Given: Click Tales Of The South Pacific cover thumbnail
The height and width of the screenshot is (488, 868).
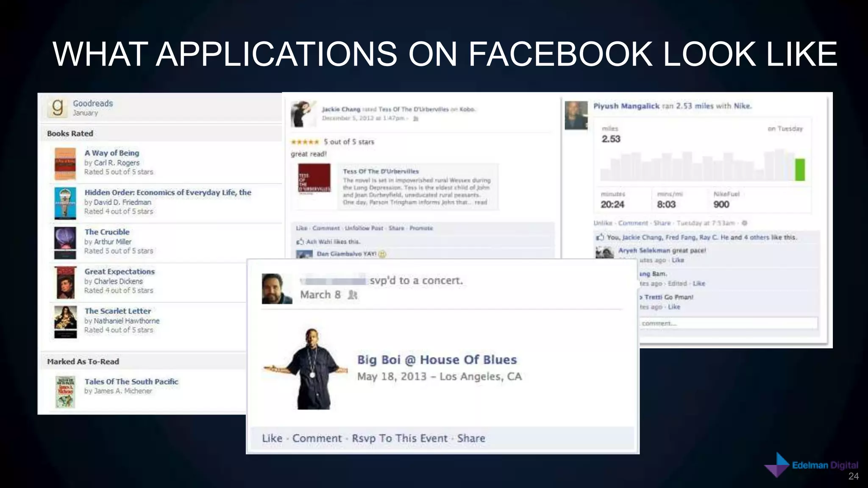Looking at the screenshot, I should pos(65,392).
